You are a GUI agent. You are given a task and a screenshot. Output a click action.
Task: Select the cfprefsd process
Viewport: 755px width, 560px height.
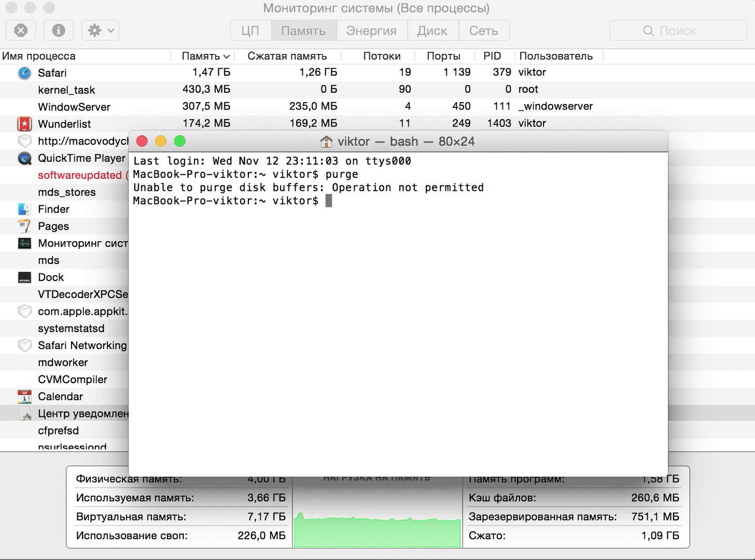pos(59,430)
